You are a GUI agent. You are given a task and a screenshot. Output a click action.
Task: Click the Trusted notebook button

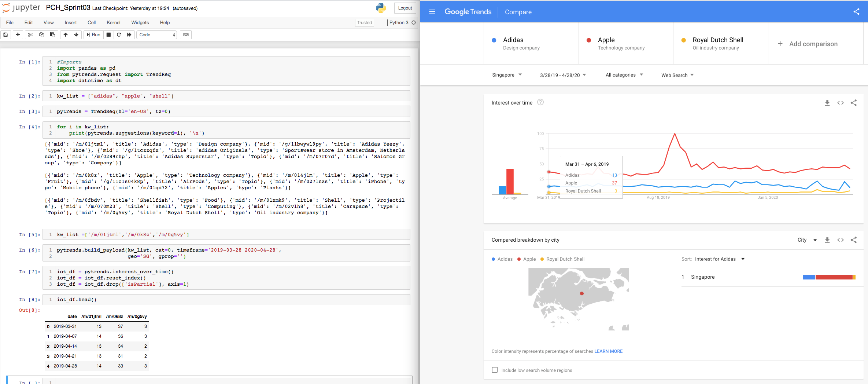365,22
